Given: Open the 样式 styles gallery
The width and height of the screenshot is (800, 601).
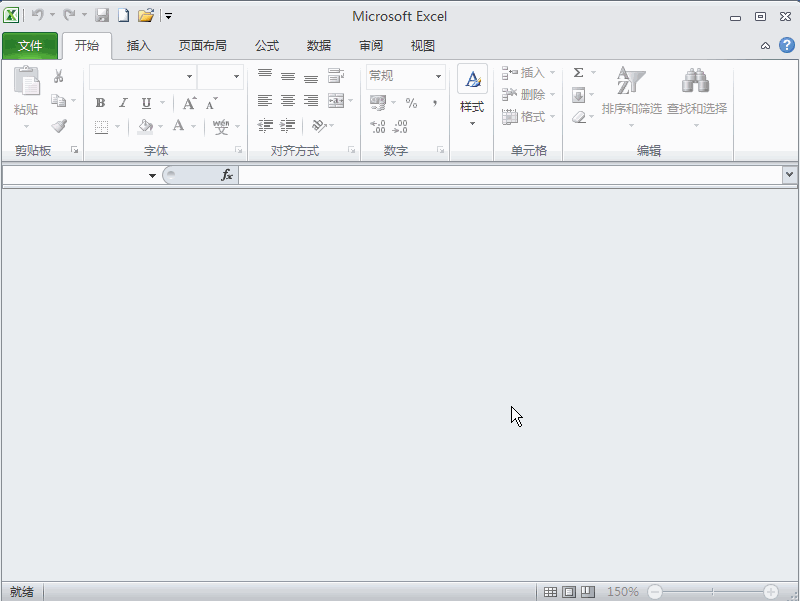Looking at the screenshot, I should click(x=472, y=95).
